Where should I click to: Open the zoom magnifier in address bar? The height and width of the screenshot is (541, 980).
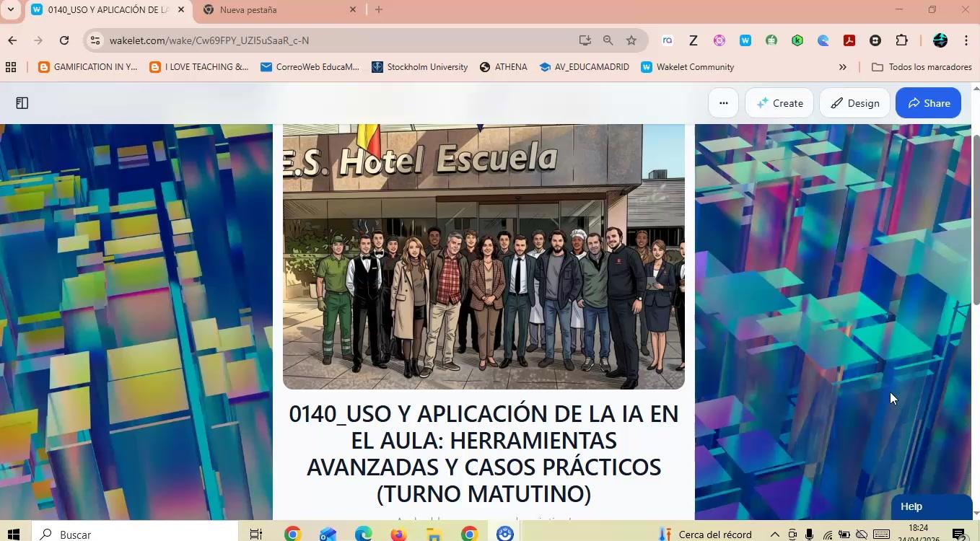608,40
